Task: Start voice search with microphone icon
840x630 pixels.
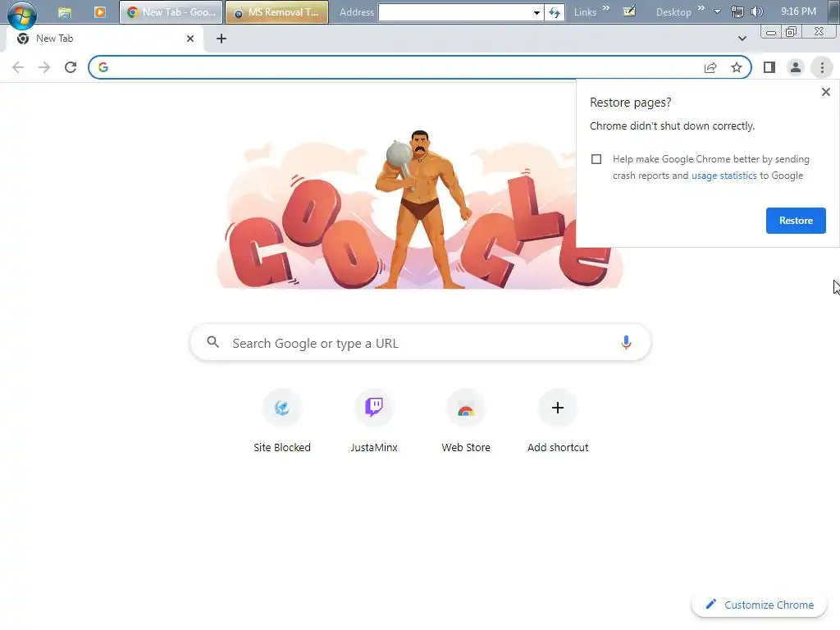Action: click(x=626, y=342)
